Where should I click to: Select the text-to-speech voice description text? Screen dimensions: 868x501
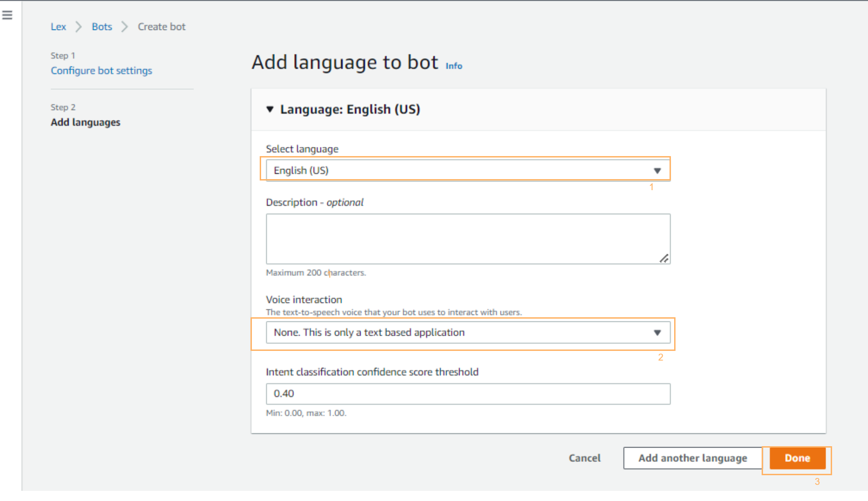point(394,312)
